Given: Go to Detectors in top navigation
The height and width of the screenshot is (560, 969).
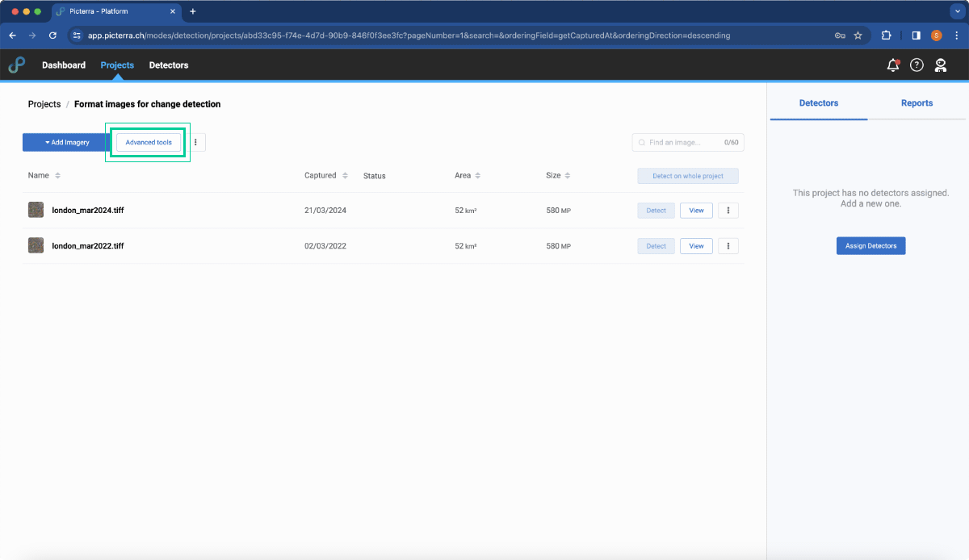Looking at the screenshot, I should click(169, 65).
